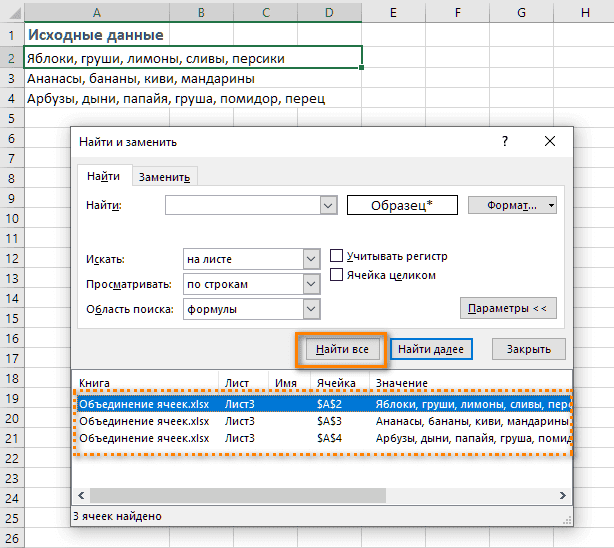Click the Параметры << button
The width and height of the screenshot is (614, 548).
pyautogui.click(x=507, y=308)
